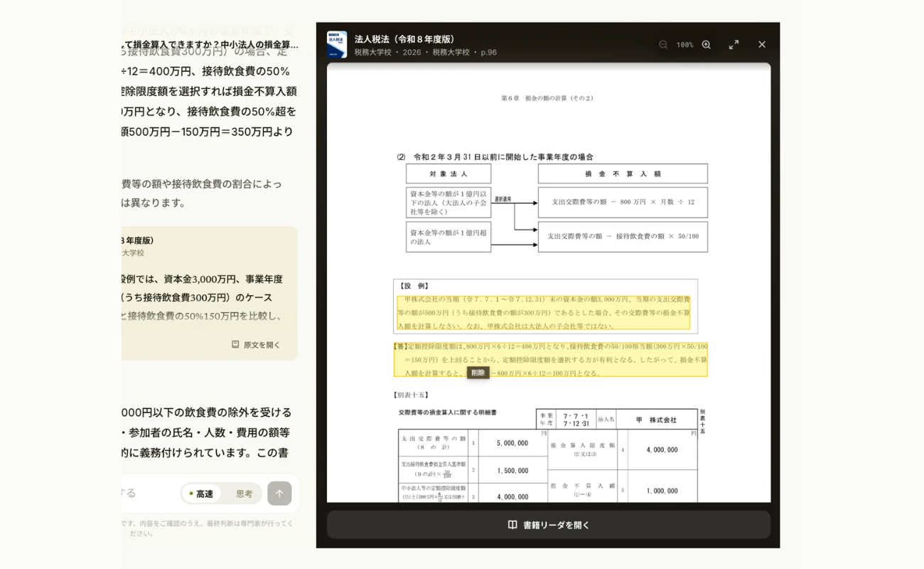Click the 1,500,000 table value
The height and width of the screenshot is (569, 924).
[x=512, y=471]
